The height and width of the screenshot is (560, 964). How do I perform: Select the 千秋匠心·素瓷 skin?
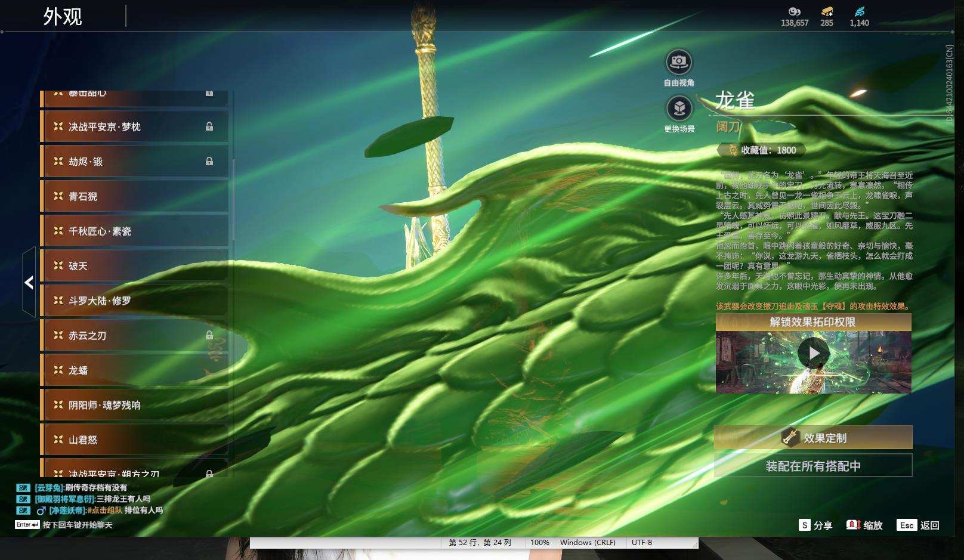click(x=134, y=231)
